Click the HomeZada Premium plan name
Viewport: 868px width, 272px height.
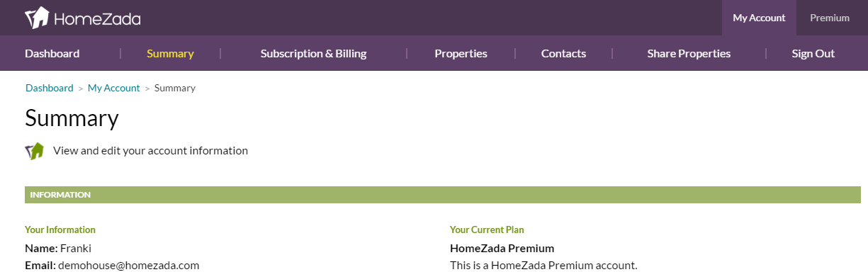click(502, 248)
